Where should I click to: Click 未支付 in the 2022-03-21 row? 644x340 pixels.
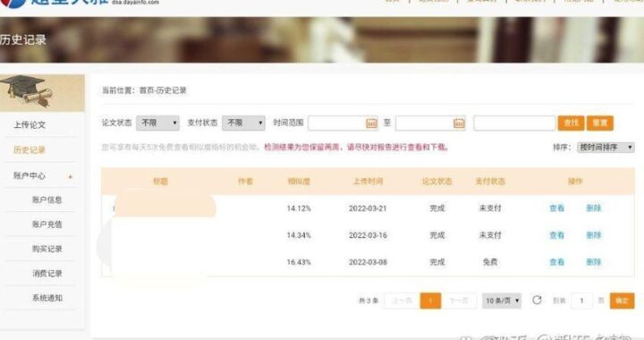tap(490, 208)
